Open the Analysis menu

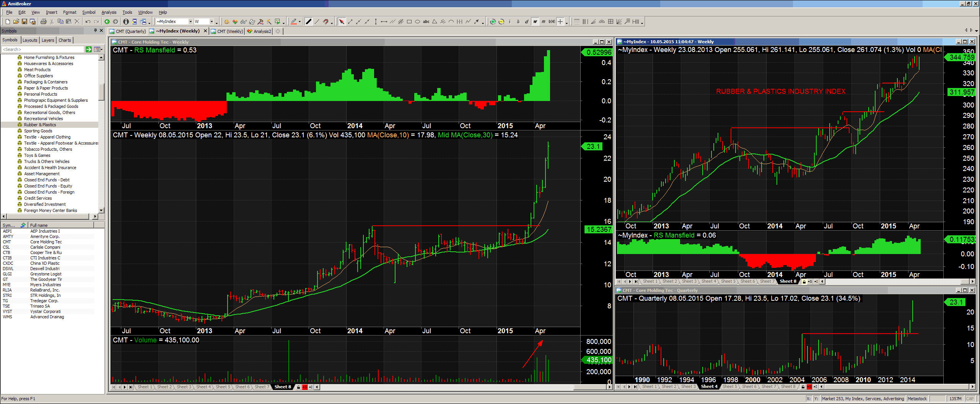(x=109, y=12)
